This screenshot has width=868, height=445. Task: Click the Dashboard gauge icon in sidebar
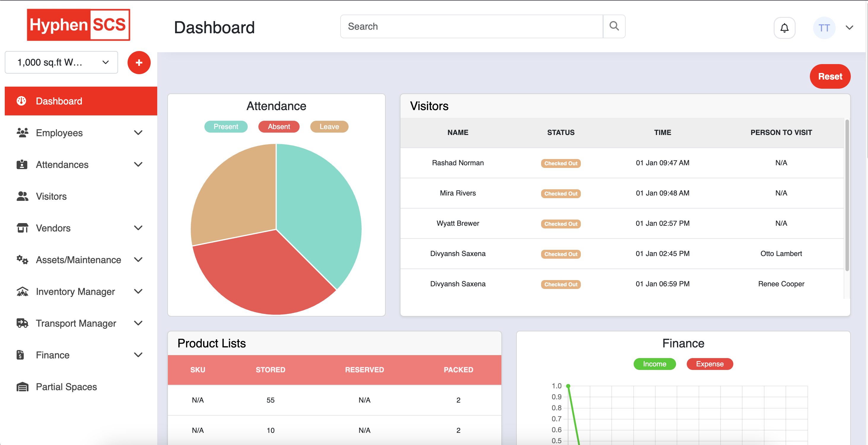[x=22, y=101]
